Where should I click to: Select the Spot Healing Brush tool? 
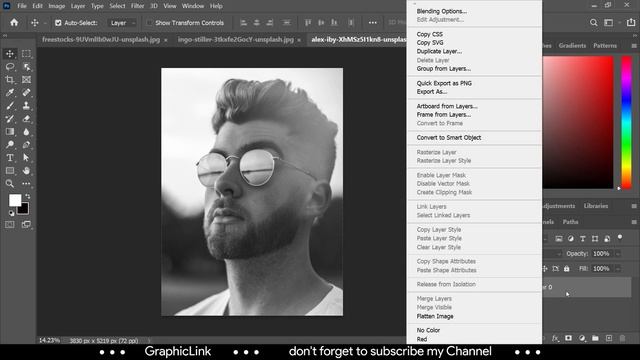click(x=26, y=93)
